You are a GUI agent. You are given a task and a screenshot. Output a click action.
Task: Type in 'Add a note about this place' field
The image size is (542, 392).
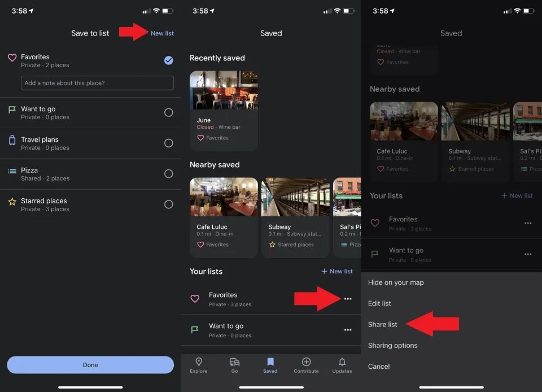tap(97, 83)
